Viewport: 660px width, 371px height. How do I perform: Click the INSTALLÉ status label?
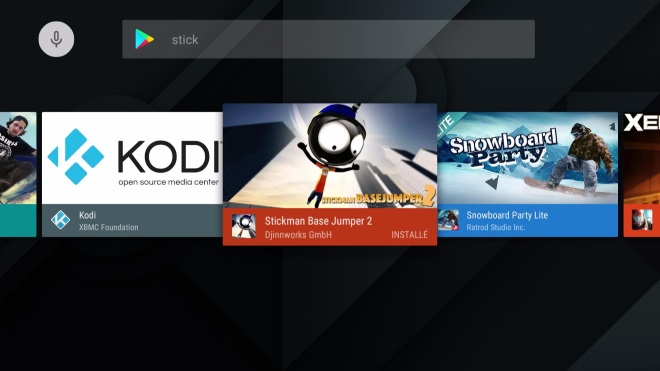coord(410,235)
